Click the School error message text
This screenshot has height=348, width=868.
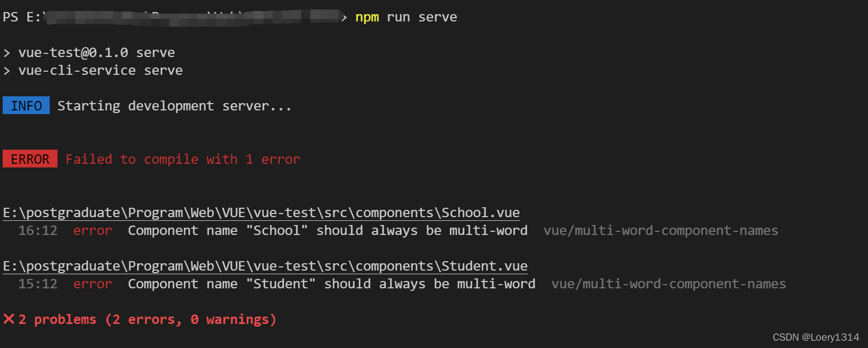tap(327, 231)
